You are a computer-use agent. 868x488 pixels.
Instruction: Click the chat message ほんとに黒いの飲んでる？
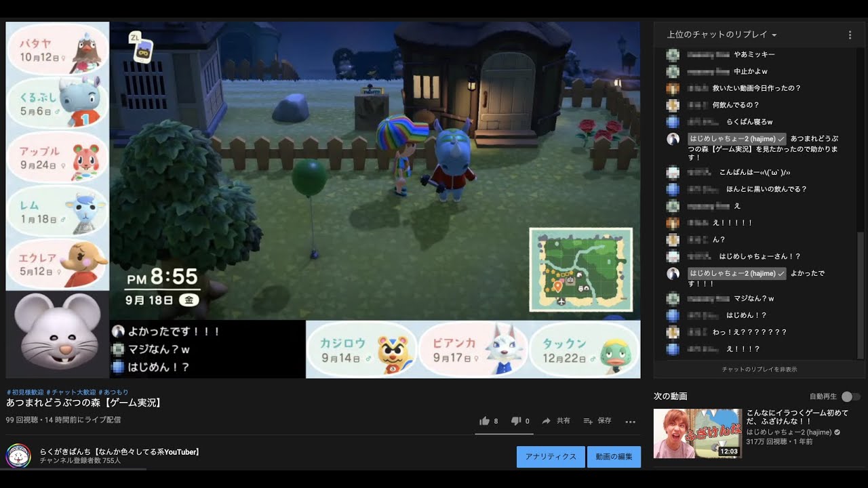point(766,189)
